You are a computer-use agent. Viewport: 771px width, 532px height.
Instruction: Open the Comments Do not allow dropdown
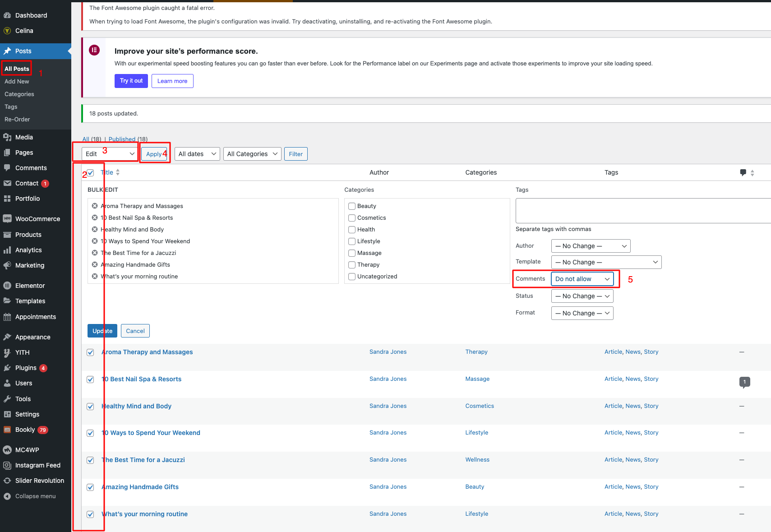(x=582, y=279)
